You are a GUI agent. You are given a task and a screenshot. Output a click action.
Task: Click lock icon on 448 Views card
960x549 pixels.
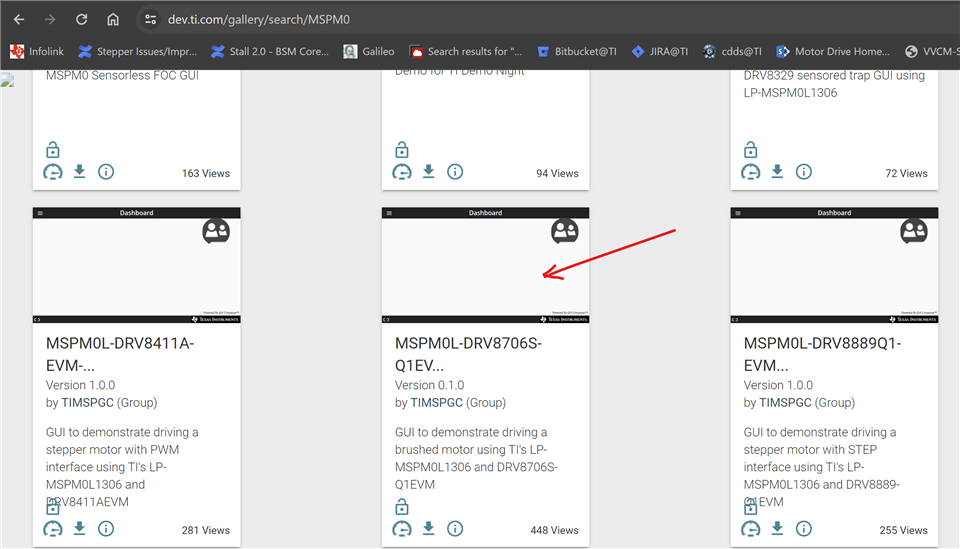[x=402, y=507]
